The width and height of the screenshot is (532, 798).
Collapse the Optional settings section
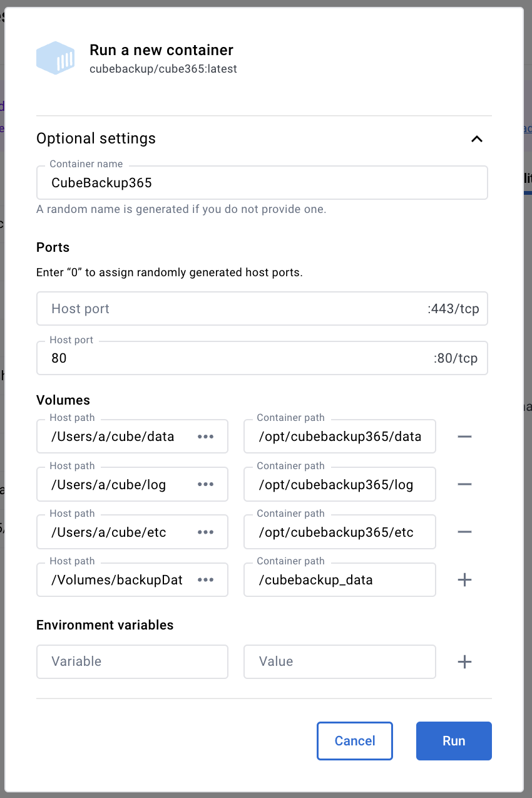[x=477, y=138]
